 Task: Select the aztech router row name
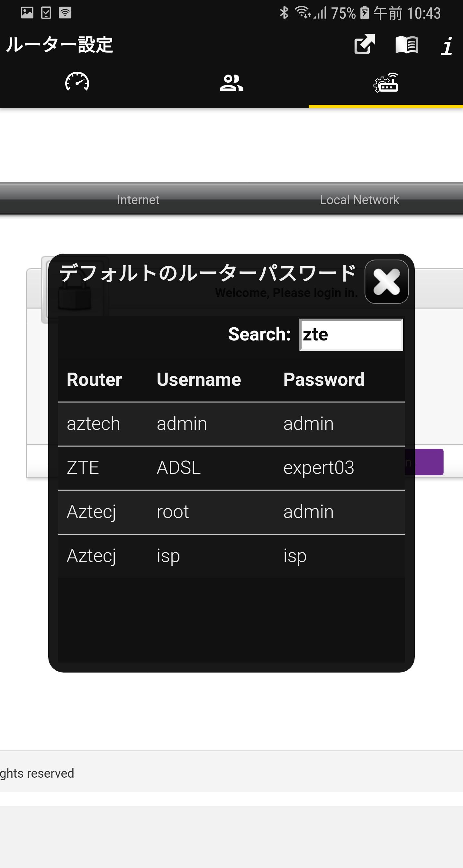[x=93, y=424]
